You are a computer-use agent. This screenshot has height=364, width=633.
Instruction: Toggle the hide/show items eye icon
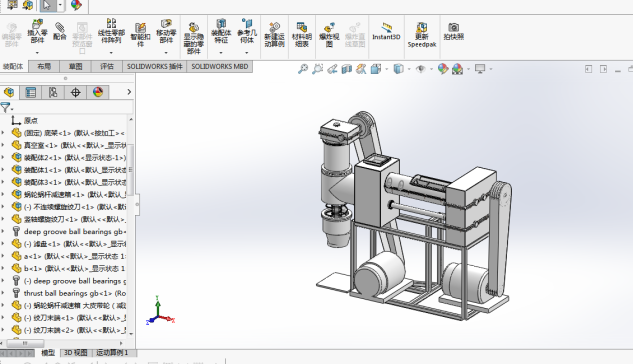(421, 69)
